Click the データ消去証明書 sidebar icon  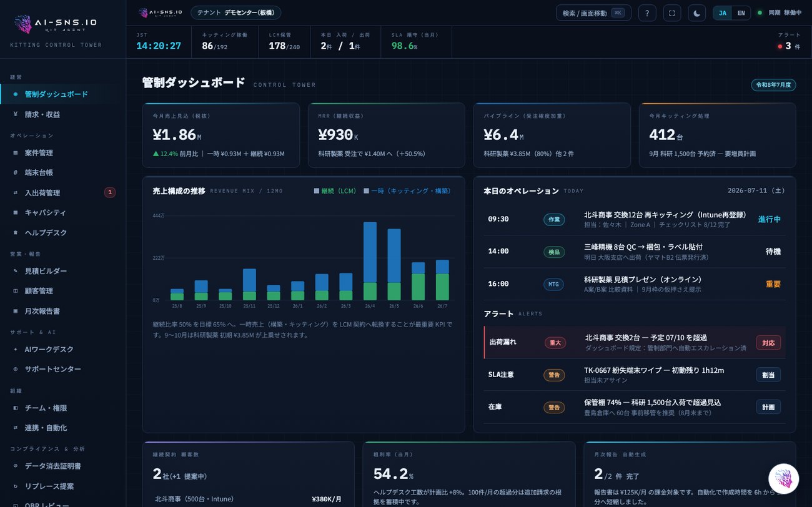tap(16, 466)
